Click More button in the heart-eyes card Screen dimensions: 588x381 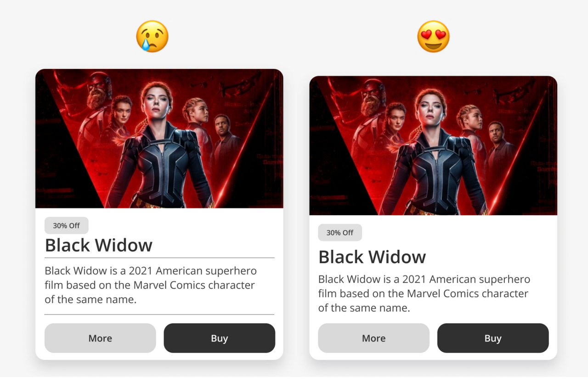pyautogui.click(x=373, y=338)
